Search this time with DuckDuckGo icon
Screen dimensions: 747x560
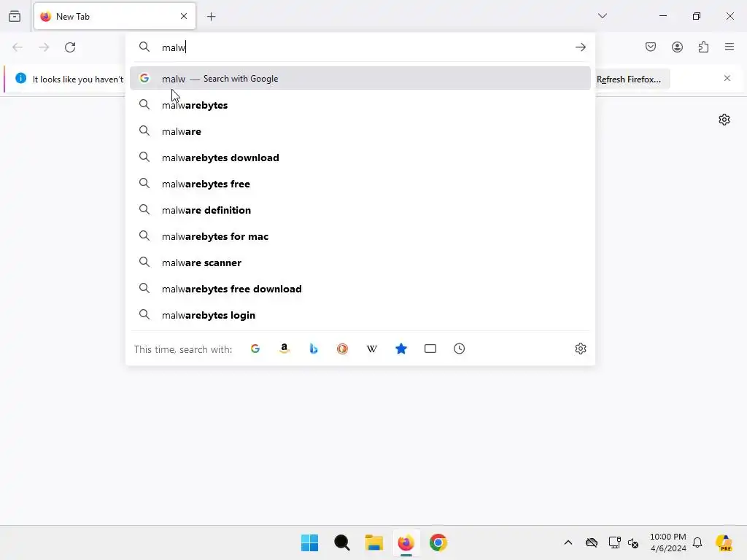pos(343,349)
